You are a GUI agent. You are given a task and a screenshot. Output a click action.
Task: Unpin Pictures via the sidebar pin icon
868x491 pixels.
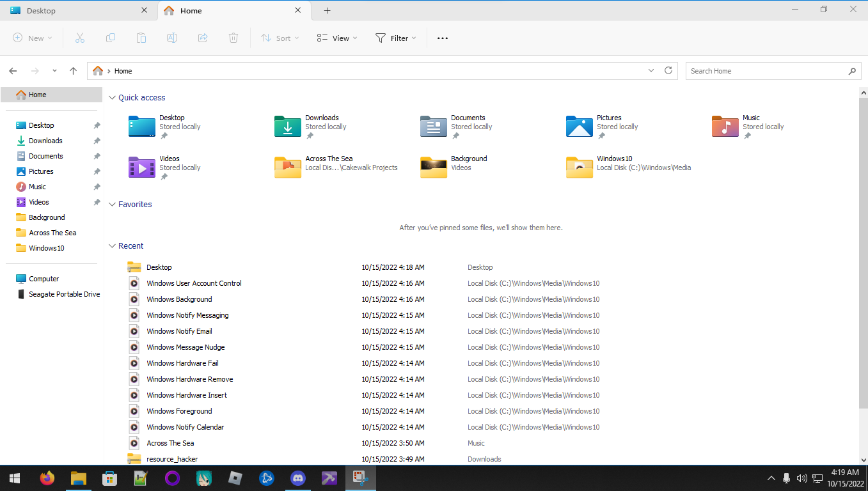coord(97,171)
